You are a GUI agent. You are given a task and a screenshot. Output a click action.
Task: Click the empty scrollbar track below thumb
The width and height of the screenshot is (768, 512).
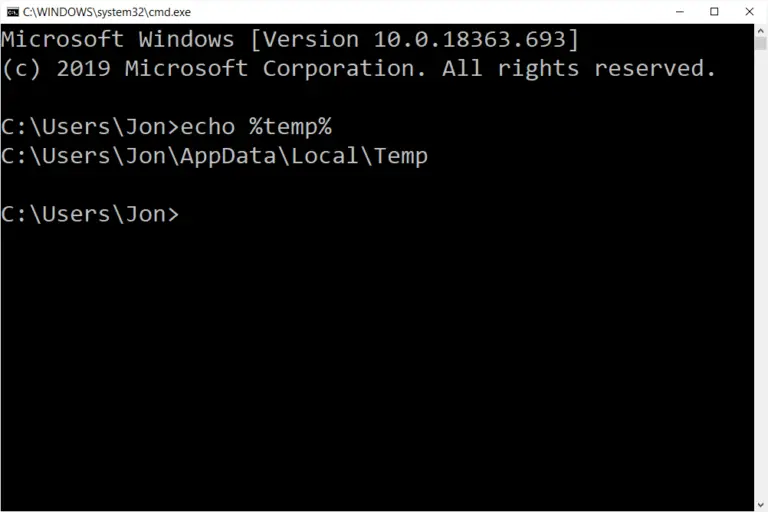(761, 274)
